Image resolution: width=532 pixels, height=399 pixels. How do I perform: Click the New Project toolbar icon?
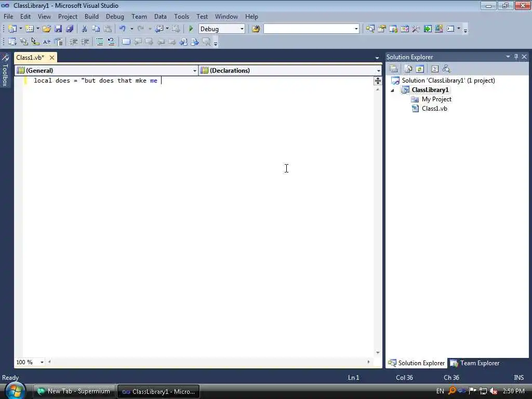coord(12,29)
